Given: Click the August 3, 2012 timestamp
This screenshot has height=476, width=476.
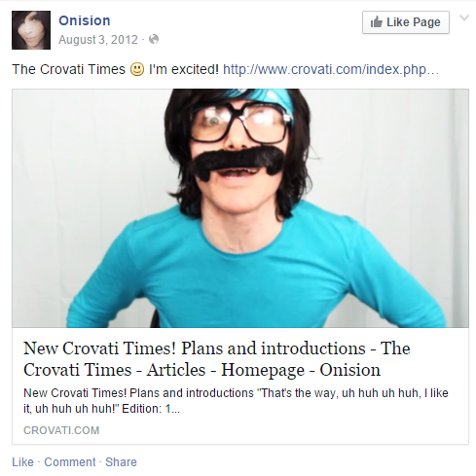Looking at the screenshot, I should pyautogui.click(x=98, y=40).
